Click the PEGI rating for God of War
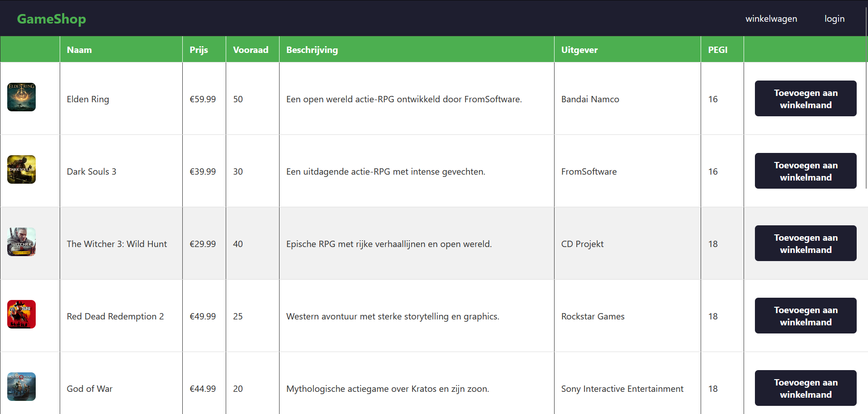The width and height of the screenshot is (868, 414). pyautogui.click(x=713, y=389)
